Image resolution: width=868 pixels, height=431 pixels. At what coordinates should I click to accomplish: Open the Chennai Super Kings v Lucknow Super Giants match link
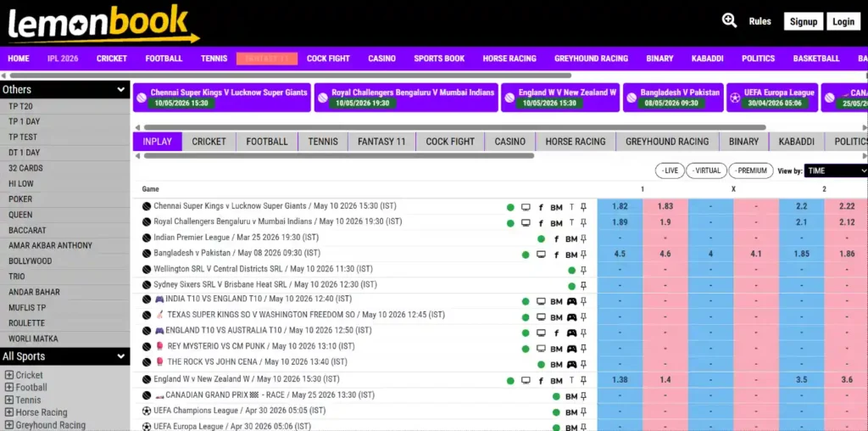coord(275,206)
